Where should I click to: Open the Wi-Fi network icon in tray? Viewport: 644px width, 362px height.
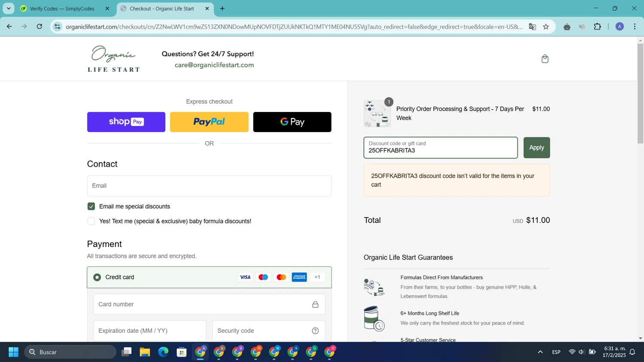[571, 352]
